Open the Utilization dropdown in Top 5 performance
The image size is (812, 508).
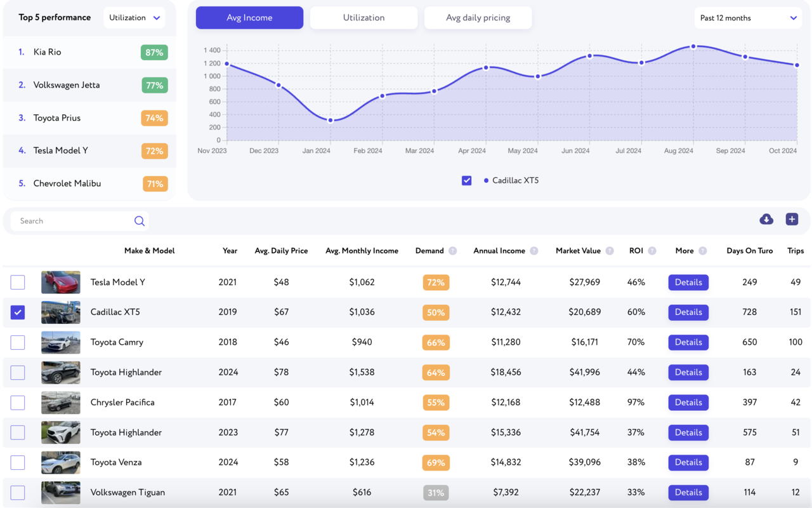(134, 18)
